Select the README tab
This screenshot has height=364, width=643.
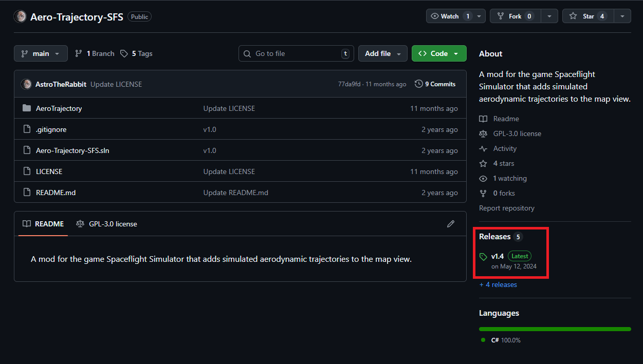(x=43, y=224)
